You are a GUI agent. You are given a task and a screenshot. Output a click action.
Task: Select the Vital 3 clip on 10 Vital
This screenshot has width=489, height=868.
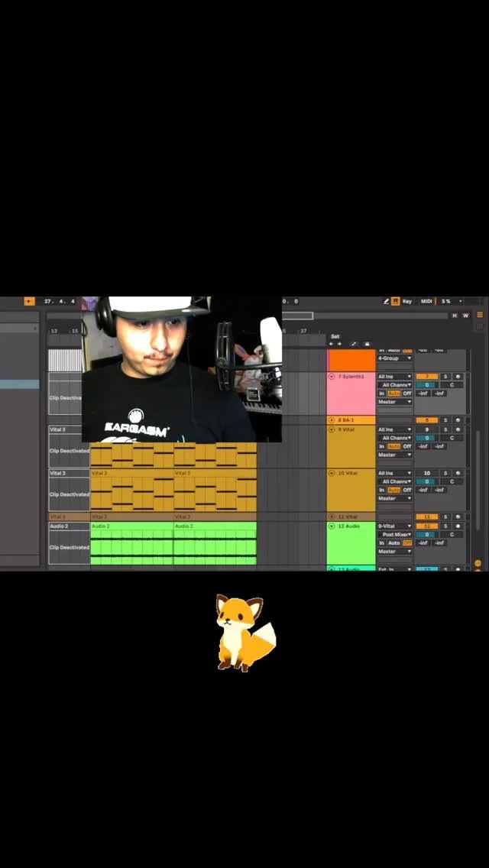coord(132,491)
